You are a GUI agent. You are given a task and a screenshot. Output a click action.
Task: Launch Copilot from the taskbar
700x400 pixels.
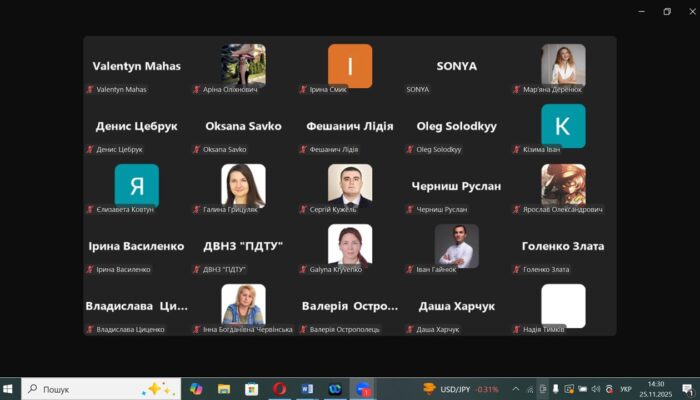pos(196,388)
